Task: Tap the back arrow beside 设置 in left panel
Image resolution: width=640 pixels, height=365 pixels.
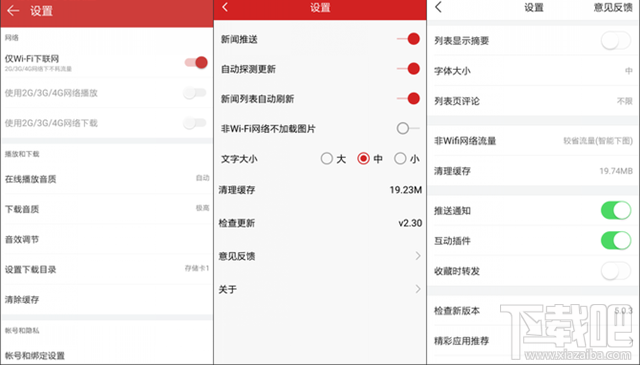Action: [x=13, y=11]
